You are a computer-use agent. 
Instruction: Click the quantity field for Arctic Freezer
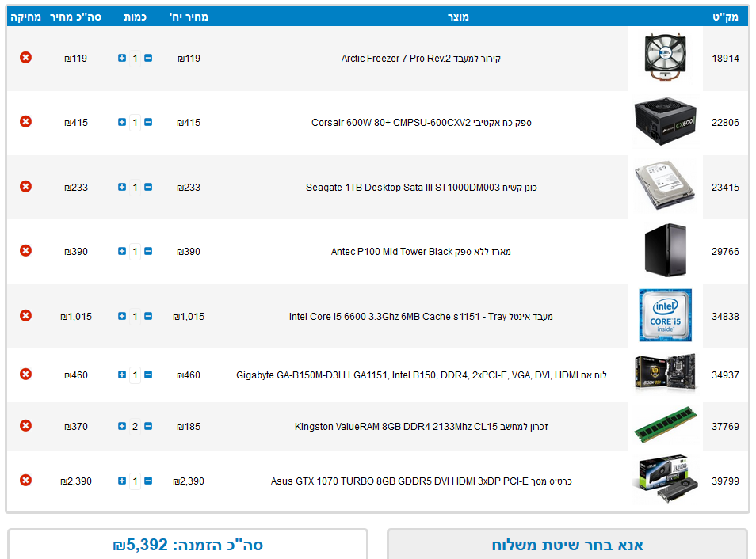135,59
